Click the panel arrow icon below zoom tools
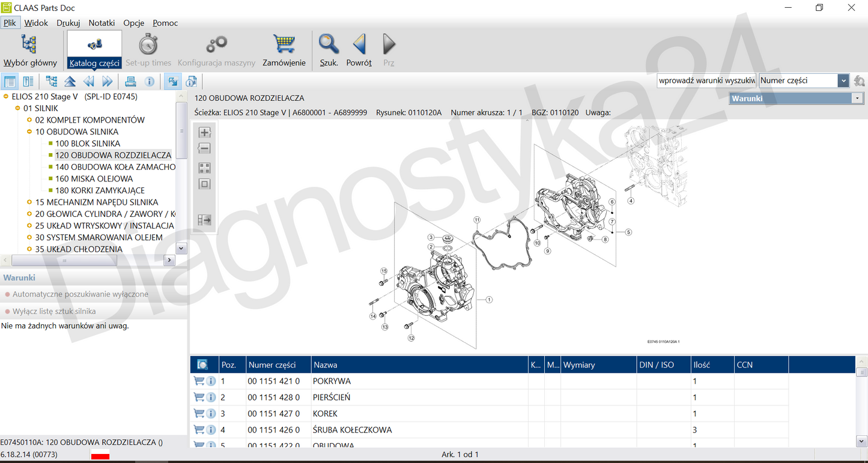Viewport: 868px width, 463px height. coord(204,220)
